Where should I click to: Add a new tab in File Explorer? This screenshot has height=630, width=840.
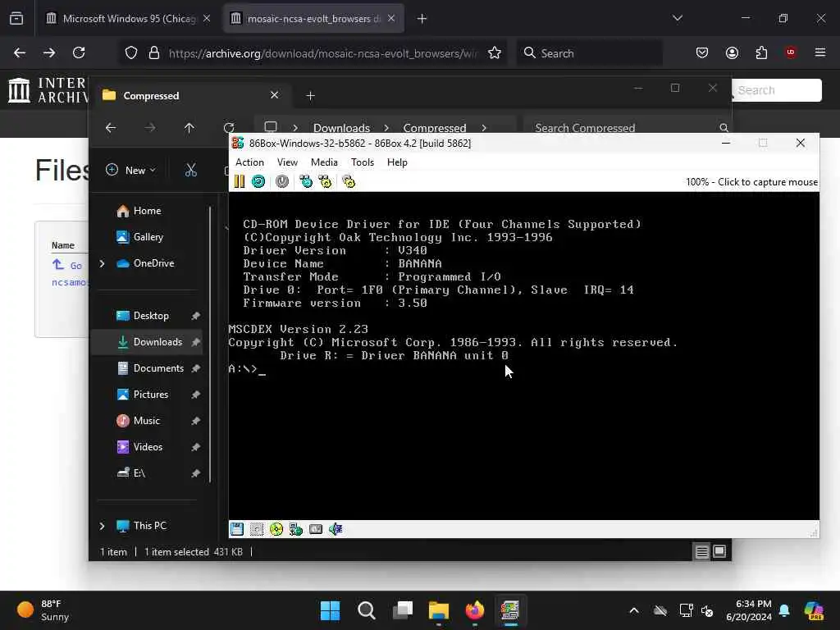click(x=310, y=95)
